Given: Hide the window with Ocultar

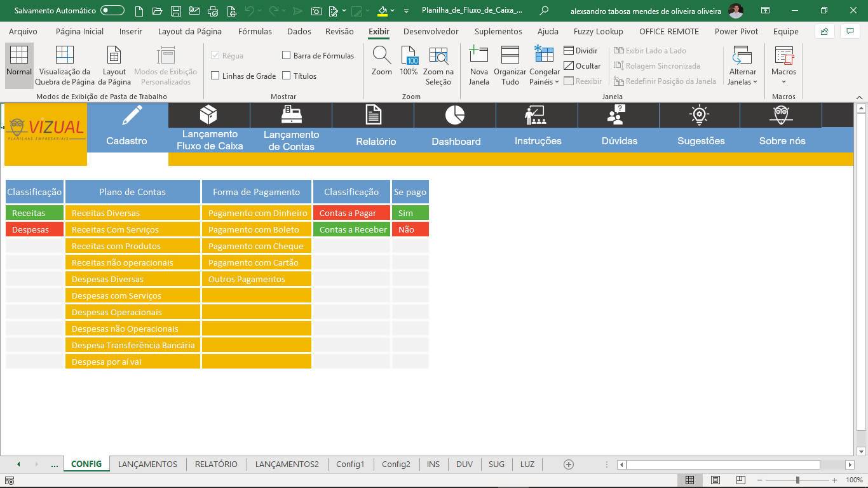Looking at the screenshot, I should click(x=582, y=66).
